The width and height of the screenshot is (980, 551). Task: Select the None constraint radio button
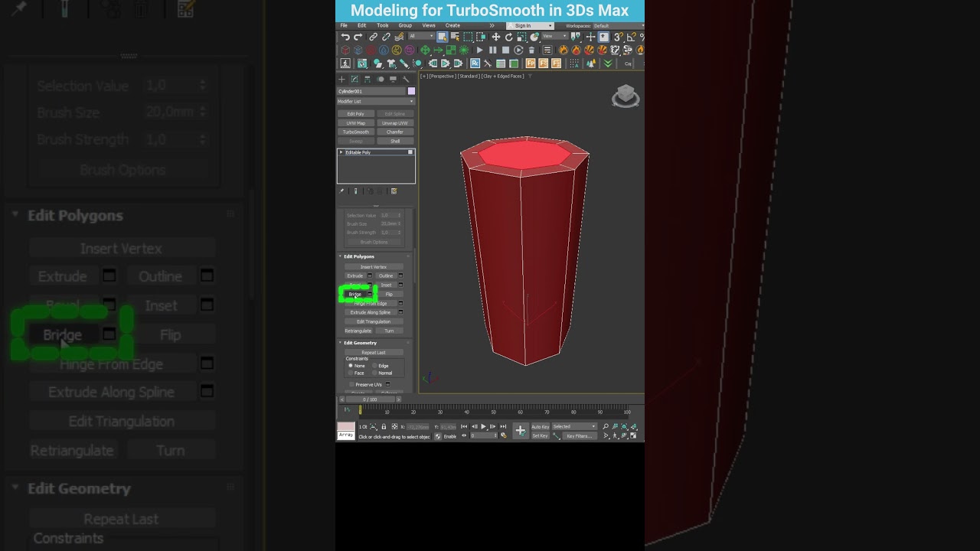point(351,366)
